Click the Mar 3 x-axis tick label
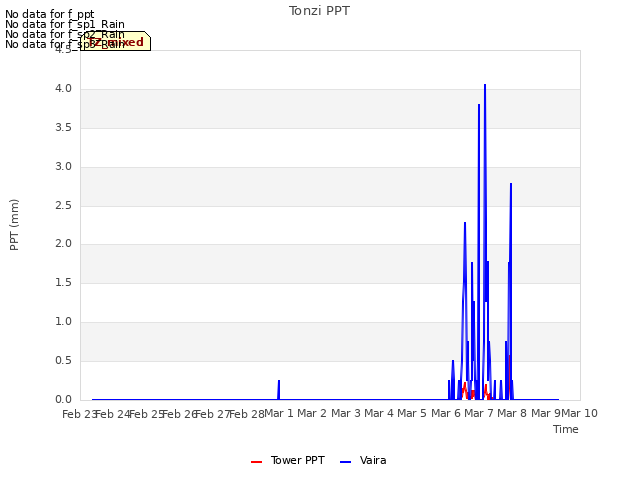The image size is (640, 480). pos(346,413)
